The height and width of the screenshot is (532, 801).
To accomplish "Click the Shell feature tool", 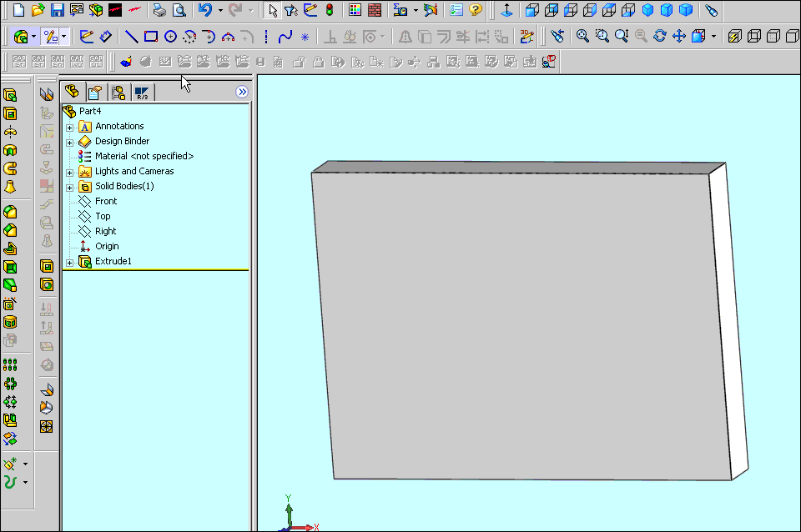I will [x=10, y=267].
